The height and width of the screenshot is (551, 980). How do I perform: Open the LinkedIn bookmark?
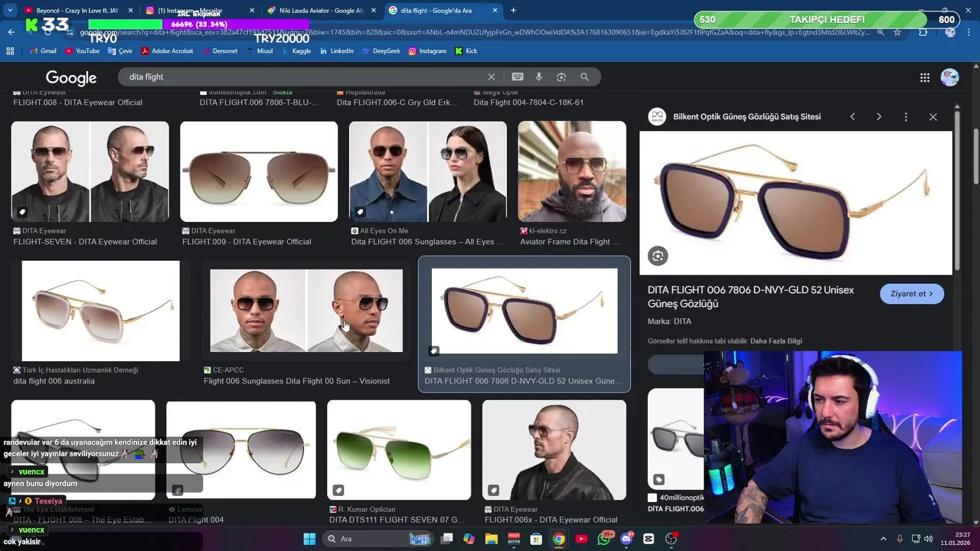pyautogui.click(x=336, y=51)
